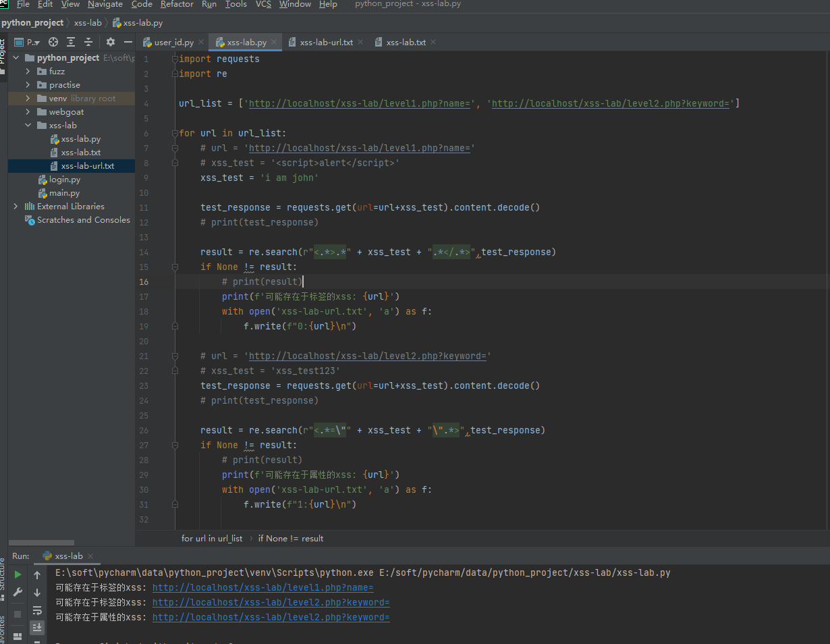This screenshot has width=830, height=644.
Task: Open the Project view selector dropdown
Action: [27, 42]
